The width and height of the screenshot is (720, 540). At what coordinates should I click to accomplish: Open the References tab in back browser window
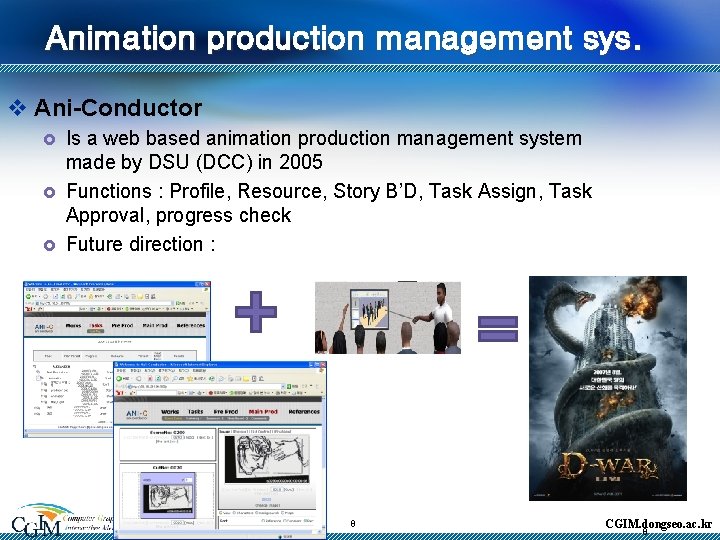[x=191, y=325]
